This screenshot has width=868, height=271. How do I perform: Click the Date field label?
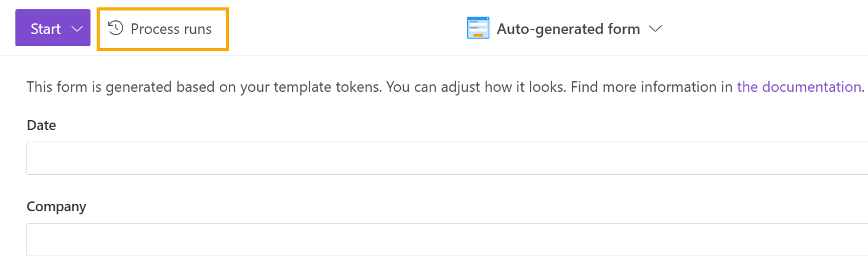41,125
